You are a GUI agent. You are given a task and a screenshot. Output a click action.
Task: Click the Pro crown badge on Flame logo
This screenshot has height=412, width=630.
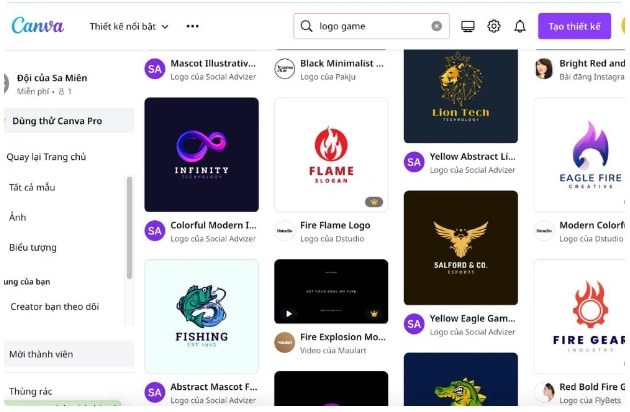(x=374, y=202)
